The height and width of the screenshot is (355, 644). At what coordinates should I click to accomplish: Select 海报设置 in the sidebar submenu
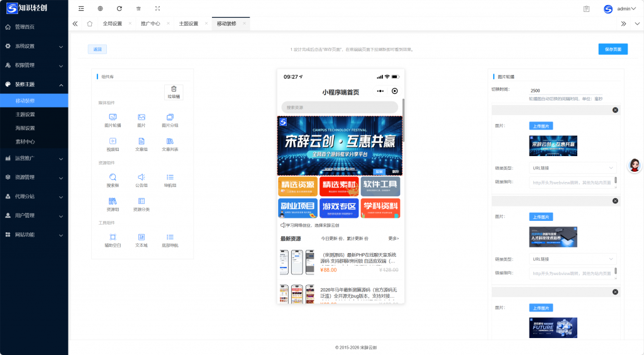[x=34, y=128]
